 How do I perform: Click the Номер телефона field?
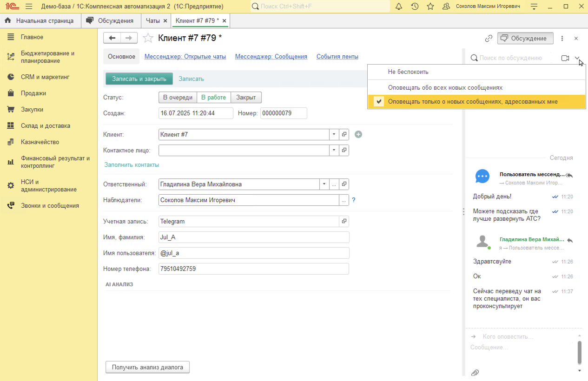point(254,269)
